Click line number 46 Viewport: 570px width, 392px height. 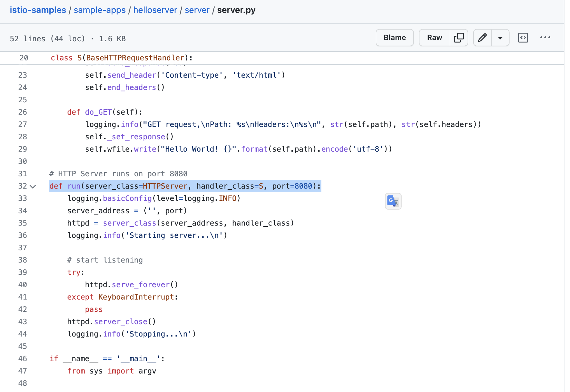pyautogui.click(x=23, y=359)
